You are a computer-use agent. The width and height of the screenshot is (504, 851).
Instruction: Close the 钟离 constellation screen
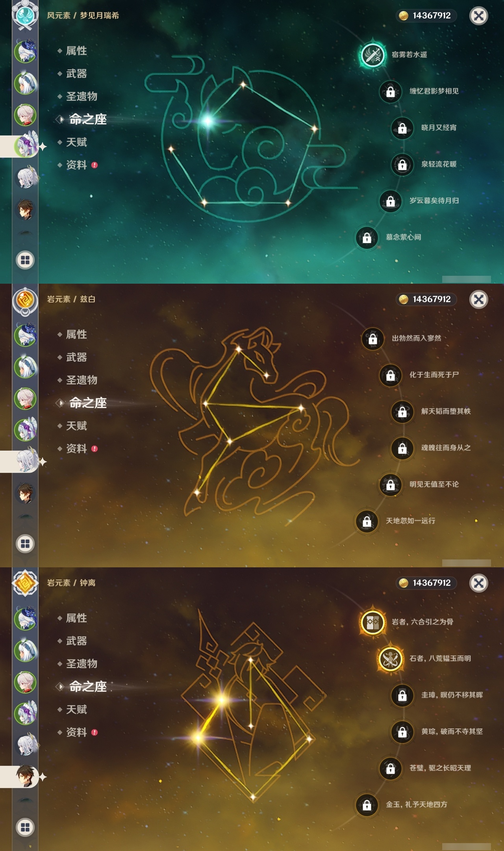pyautogui.click(x=479, y=583)
